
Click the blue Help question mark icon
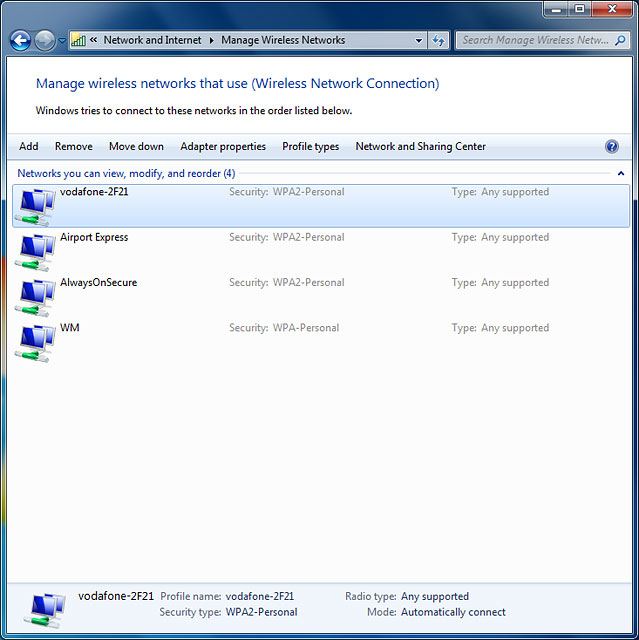click(x=612, y=146)
